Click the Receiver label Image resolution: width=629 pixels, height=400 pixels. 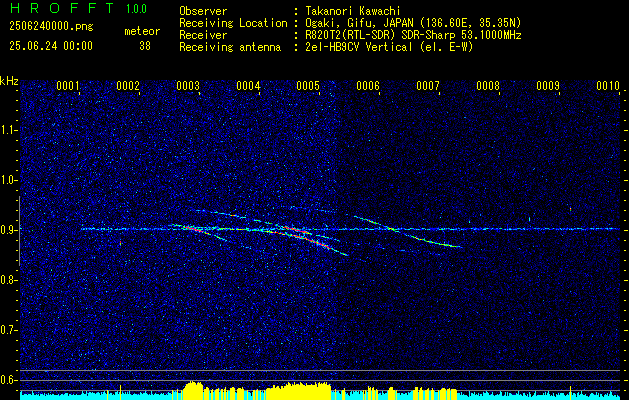tap(203, 35)
